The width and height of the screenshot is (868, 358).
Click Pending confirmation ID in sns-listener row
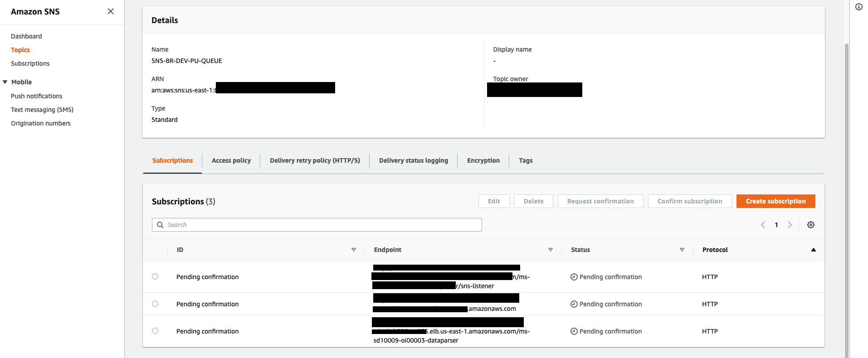[207, 277]
